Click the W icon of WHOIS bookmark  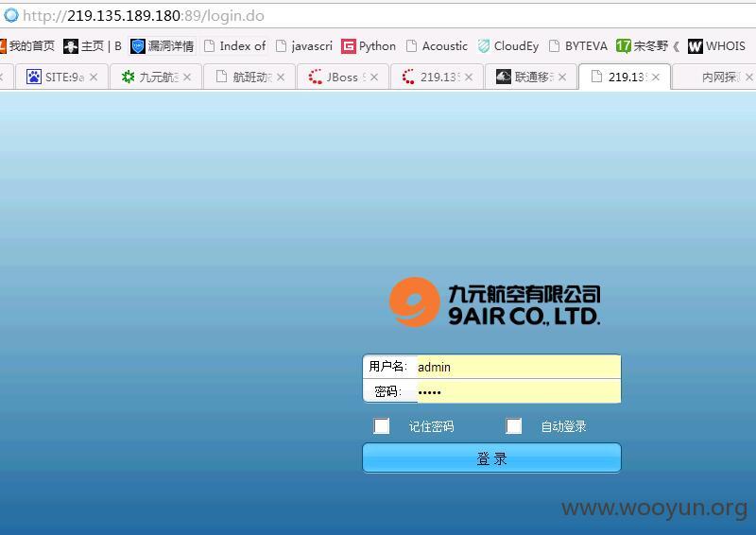695,46
